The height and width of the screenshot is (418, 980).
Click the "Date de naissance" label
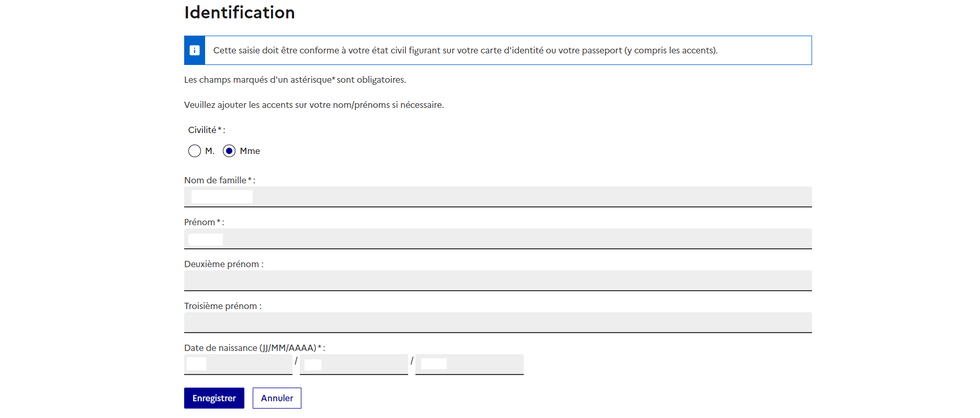[x=250, y=348]
